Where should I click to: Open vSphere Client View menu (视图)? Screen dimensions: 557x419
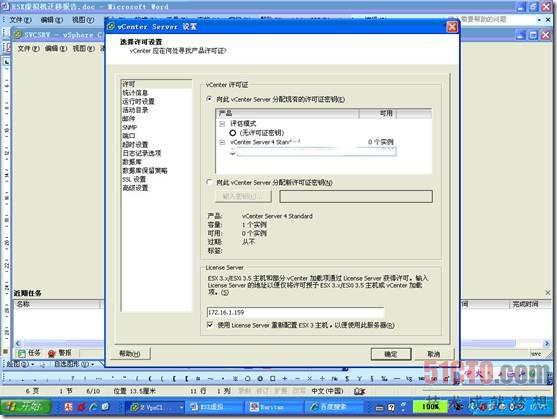point(83,48)
